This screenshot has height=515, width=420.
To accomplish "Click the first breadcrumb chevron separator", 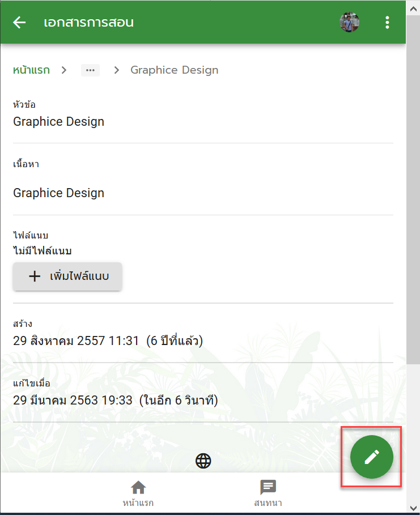I will coord(64,70).
